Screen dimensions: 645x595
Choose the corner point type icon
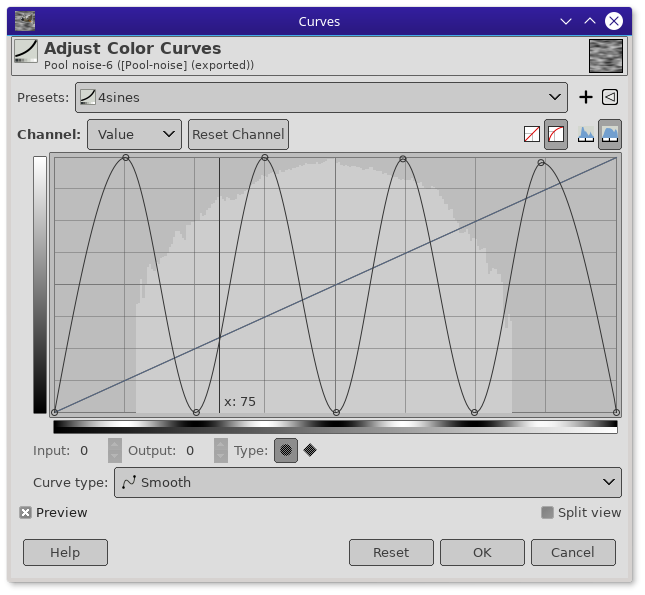[x=310, y=450]
